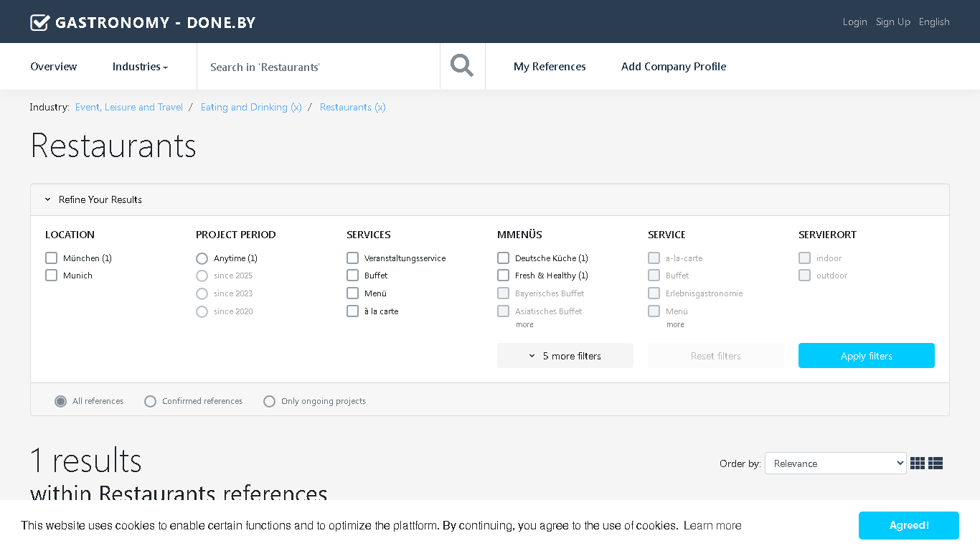Select All references radio button
The width and height of the screenshot is (980, 551).
[x=61, y=401]
